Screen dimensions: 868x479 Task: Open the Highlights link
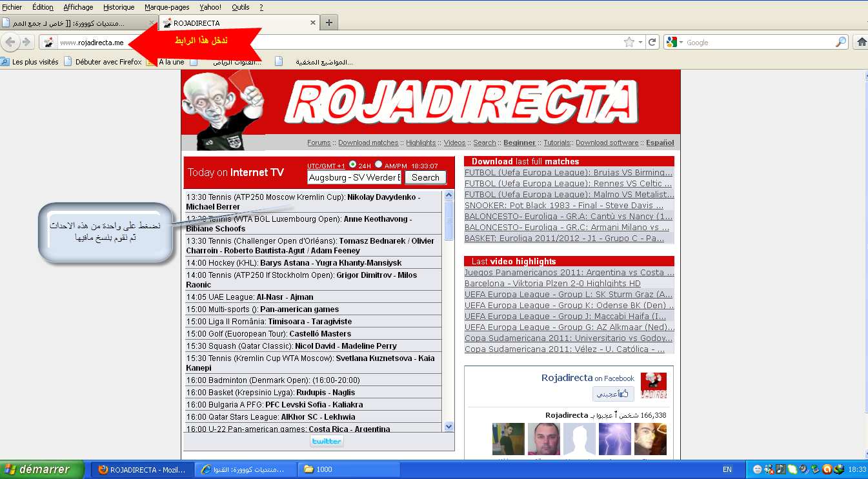coord(421,142)
